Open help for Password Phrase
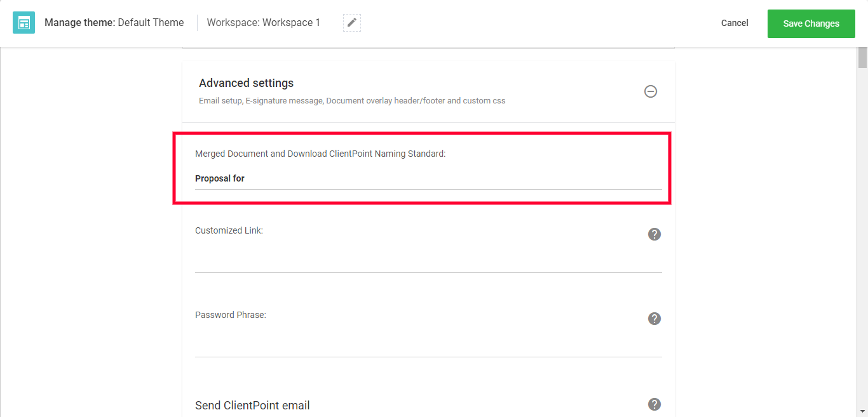 pos(654,319)
